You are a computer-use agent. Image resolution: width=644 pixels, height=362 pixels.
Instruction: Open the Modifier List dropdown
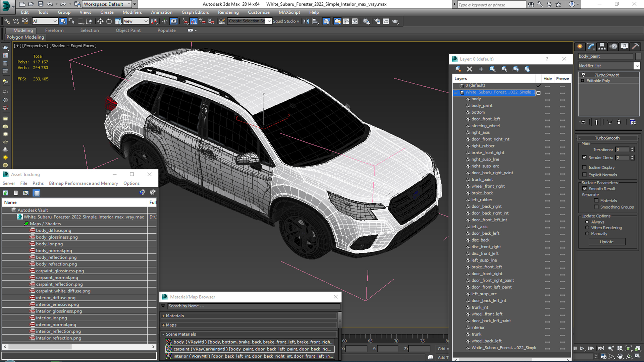pyautogui.click(x=637, y=66)
